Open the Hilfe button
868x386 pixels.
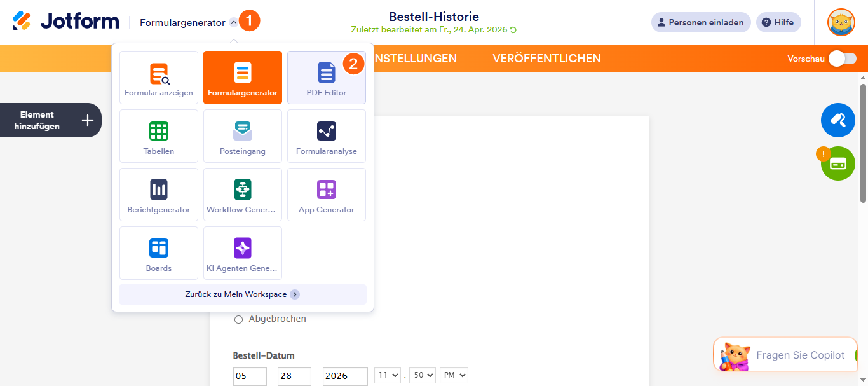[778, 22]
